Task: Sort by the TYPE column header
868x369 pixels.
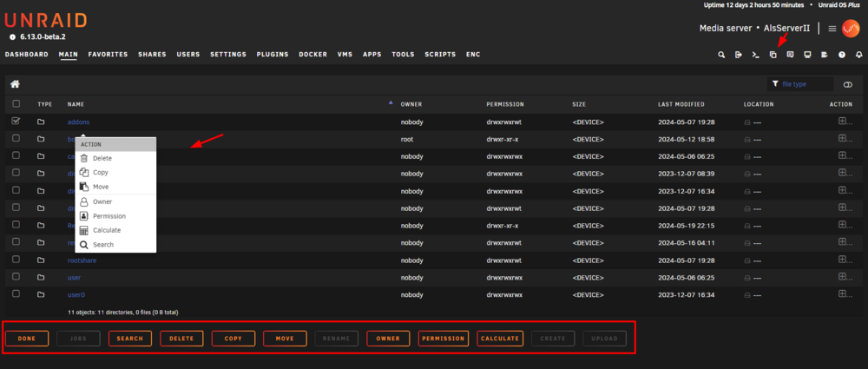Action: coord(45,104)
